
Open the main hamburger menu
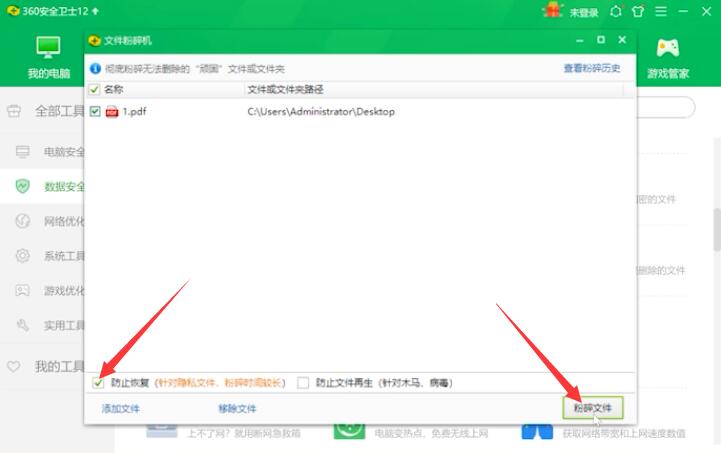(x=661, y=11)
